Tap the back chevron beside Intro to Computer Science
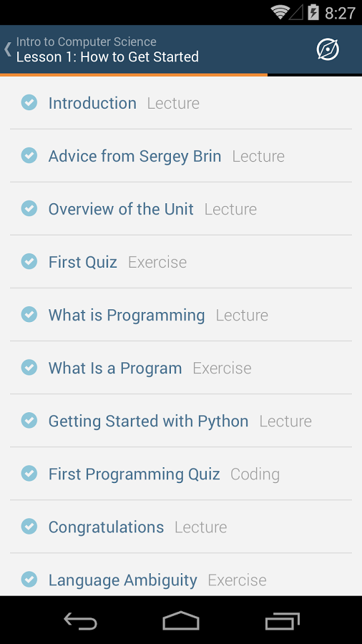The width and height of the screenshot is (362, 644). pos(7,49)
